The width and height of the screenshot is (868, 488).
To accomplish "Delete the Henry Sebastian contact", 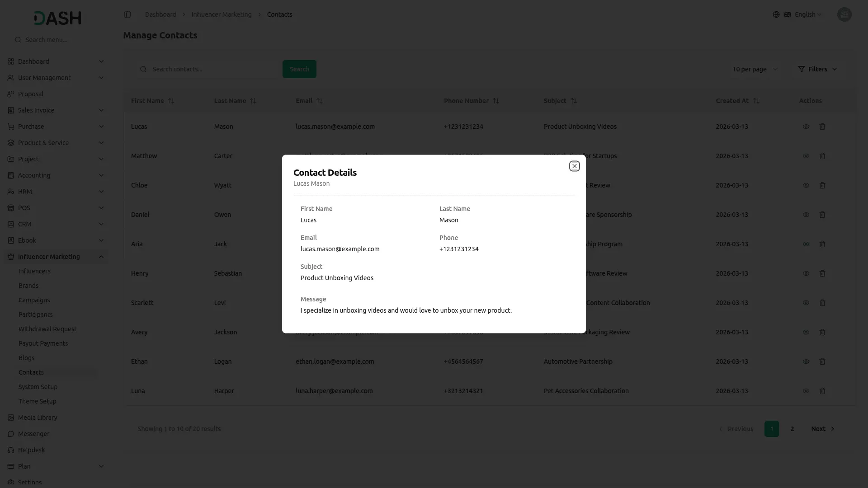I will (x=822, y=273).
